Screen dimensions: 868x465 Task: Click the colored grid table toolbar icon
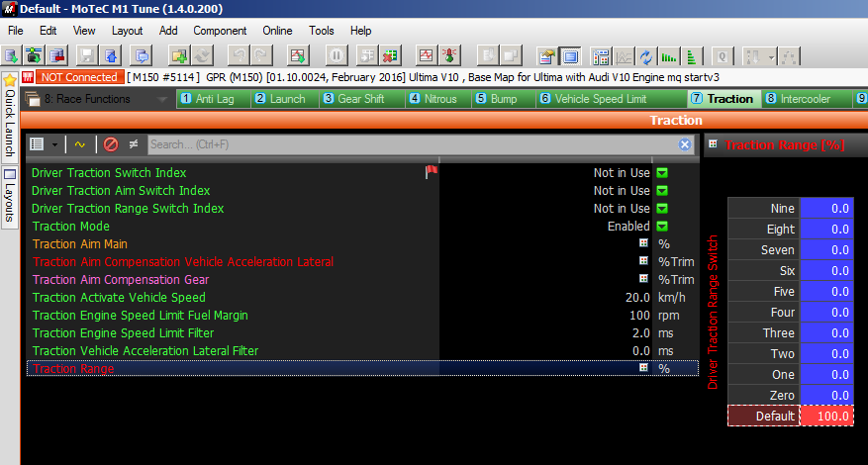point(600,56)
